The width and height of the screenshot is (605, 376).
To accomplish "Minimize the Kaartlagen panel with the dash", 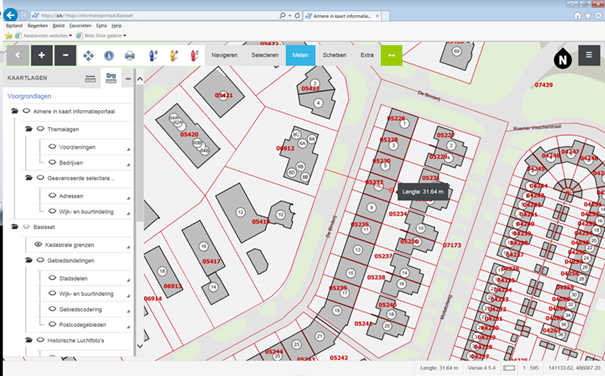I will [x=128, y=79].
